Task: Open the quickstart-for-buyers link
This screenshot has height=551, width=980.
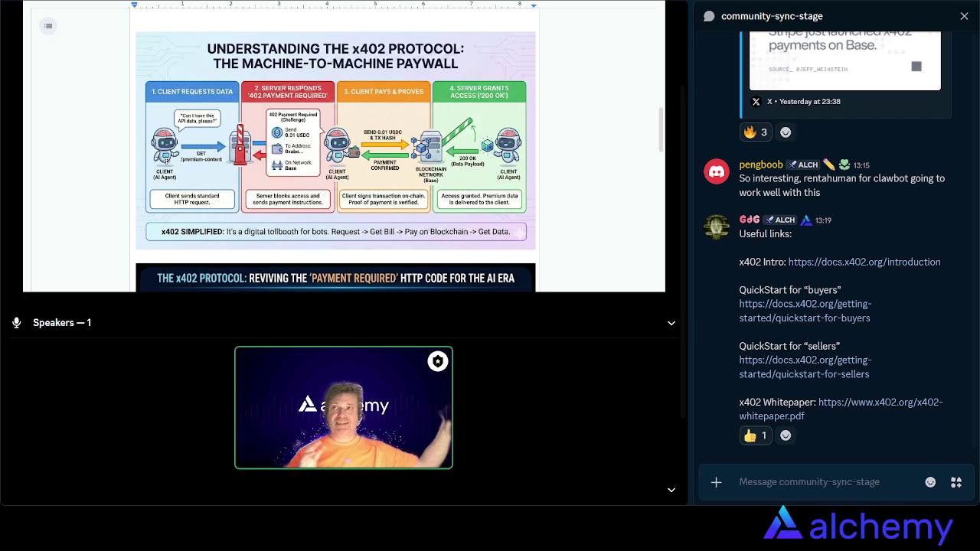Action: (x=805, y=311)
